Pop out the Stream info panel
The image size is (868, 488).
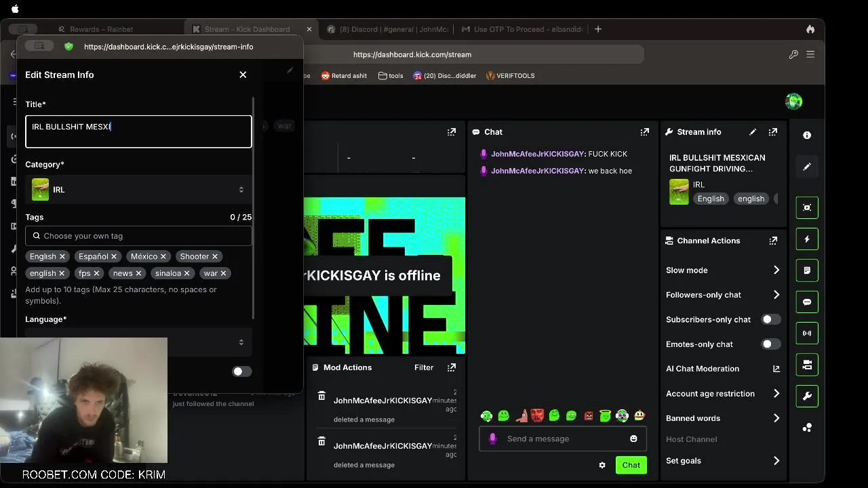[773, 132]
